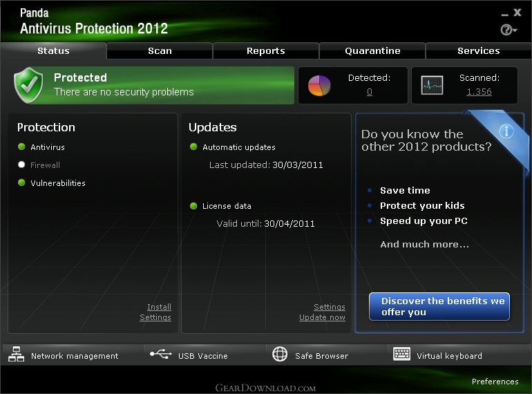The width and height of the screenshot is (532, 394).
Task: Open the help question mark dropdown
Action: [509, 30]
